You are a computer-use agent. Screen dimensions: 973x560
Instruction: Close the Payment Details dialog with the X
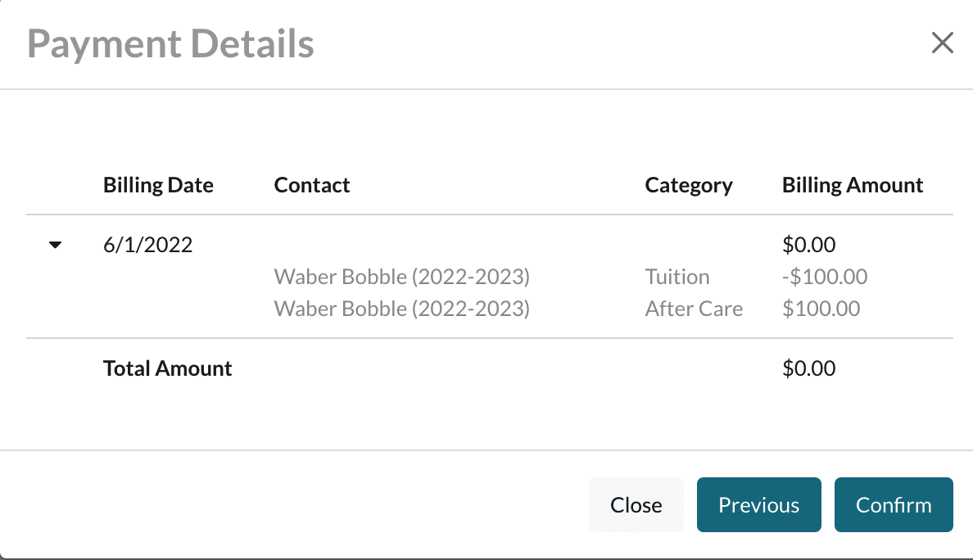(x=942, y=43)
